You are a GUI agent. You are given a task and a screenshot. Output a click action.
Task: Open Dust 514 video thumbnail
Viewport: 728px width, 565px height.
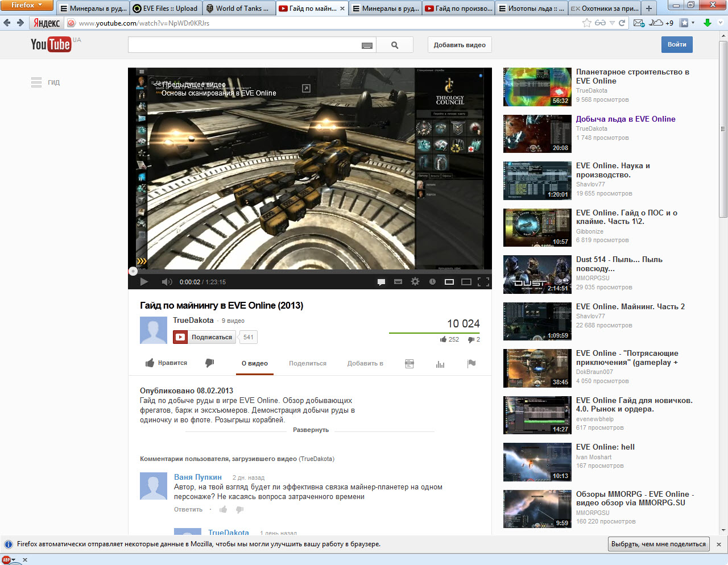pyautogui.click(x=537, y=274)
